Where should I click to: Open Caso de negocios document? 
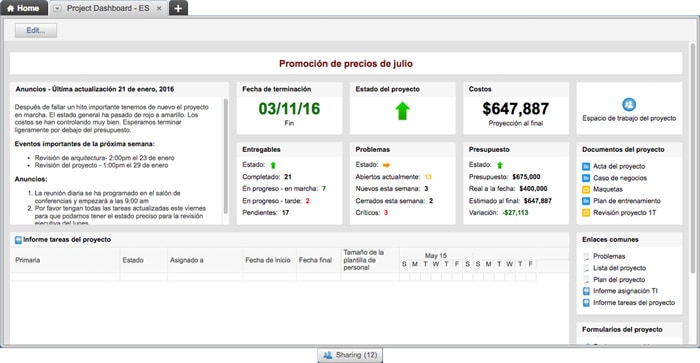tap(620, 178)
